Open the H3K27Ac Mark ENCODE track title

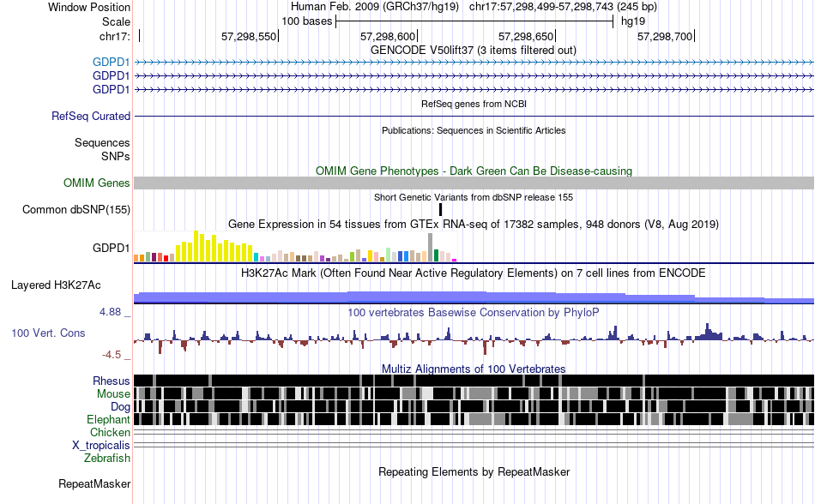[x=473, y=273]
